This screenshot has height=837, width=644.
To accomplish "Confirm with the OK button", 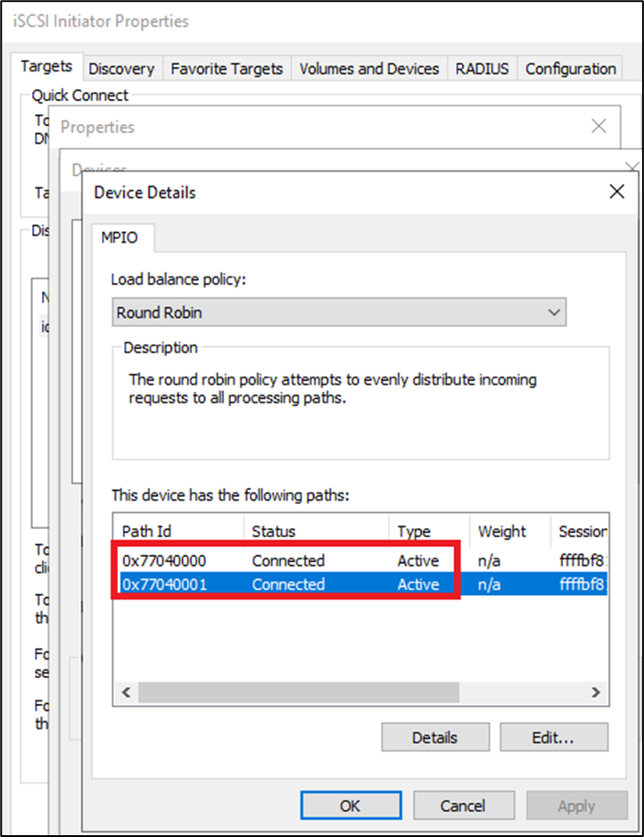I will tap(350, 806).
